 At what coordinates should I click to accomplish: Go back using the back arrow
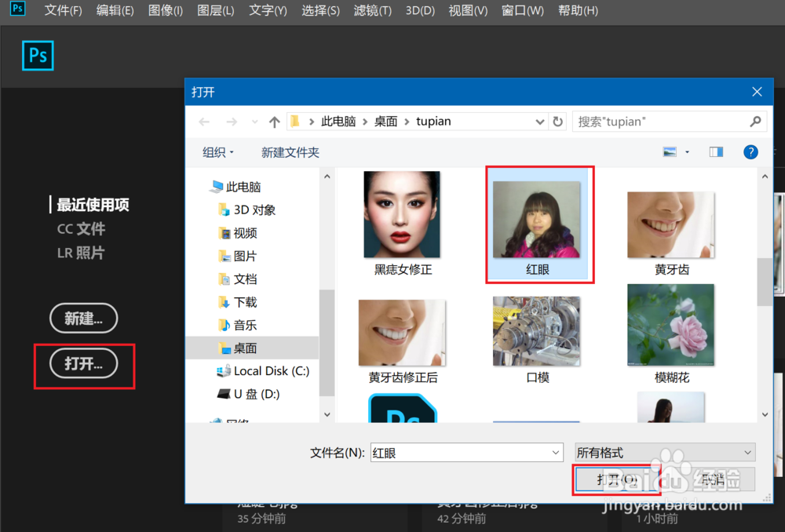(x=204, y=122)
